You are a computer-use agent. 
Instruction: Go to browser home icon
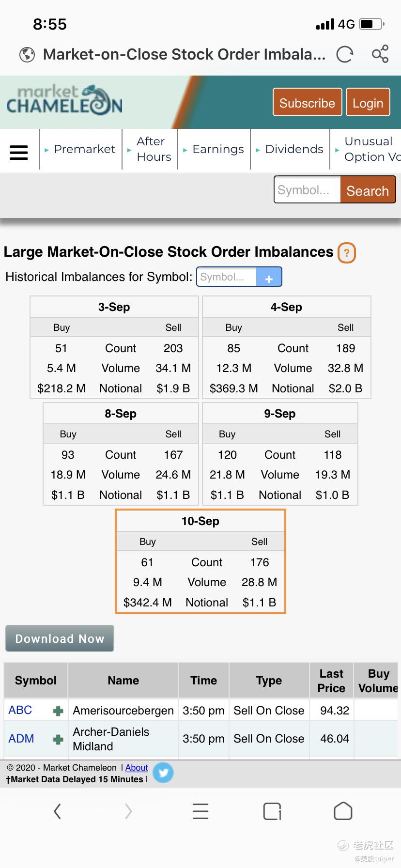[x=343, y=811]
